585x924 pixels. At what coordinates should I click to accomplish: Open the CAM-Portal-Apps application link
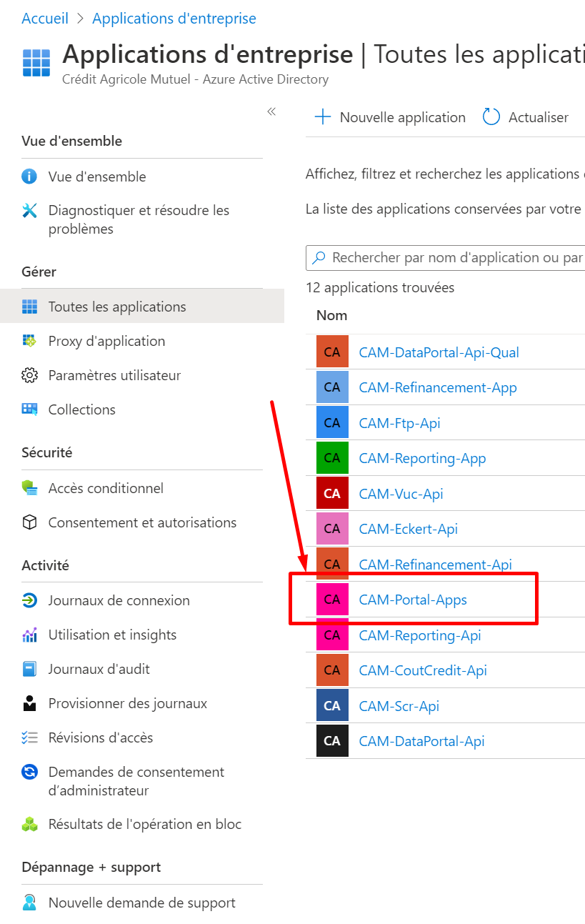click(x=413, y=600)
